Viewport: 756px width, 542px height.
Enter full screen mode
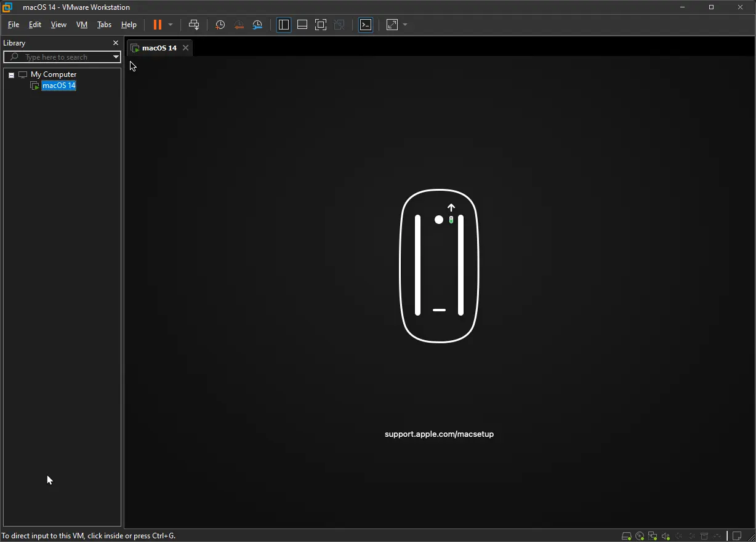(x=321, y=25)
